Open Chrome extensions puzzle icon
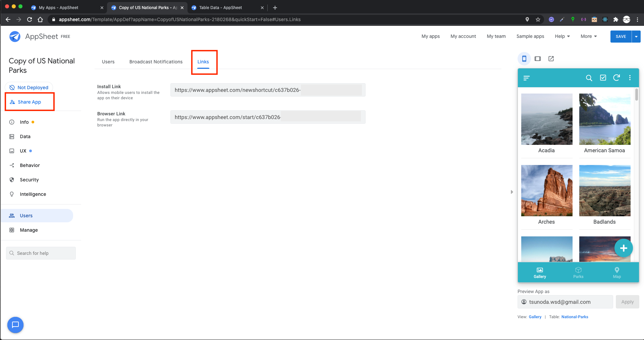 click(x=616, y=19)
